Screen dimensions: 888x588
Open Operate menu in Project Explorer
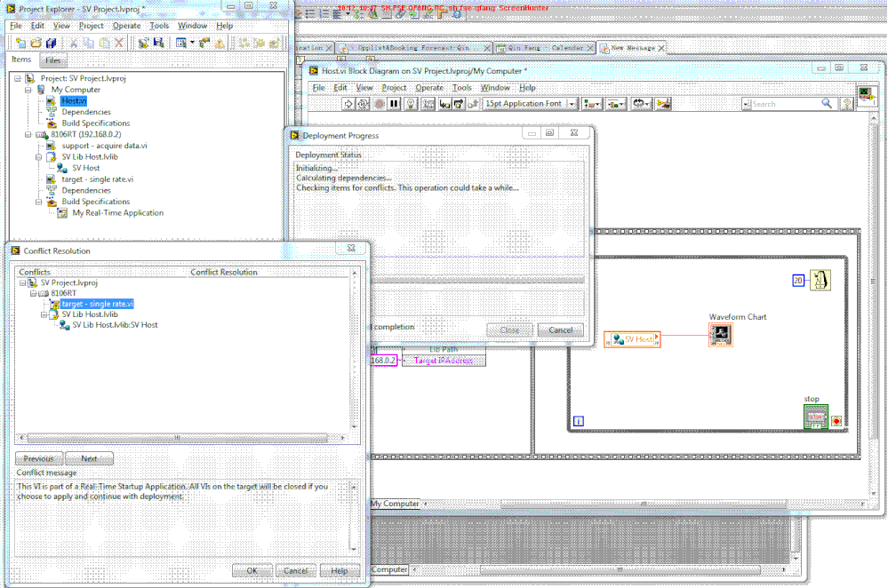126,26
